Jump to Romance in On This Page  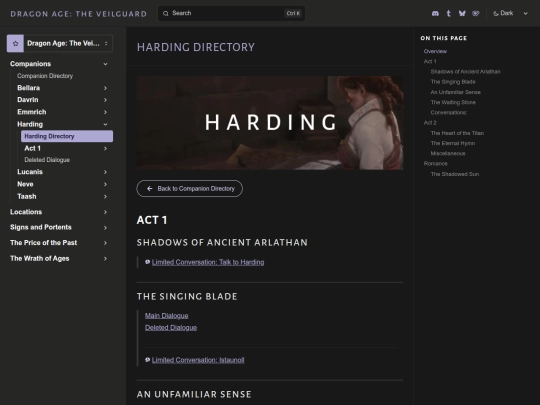(435, 164)
